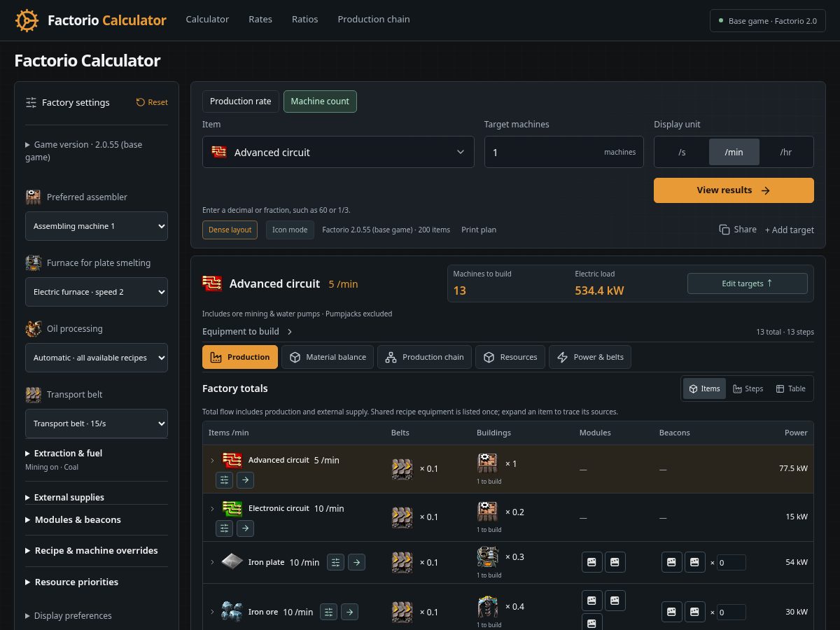Open the Electric furnace speed 2 dropdown

tap(97, 292)
